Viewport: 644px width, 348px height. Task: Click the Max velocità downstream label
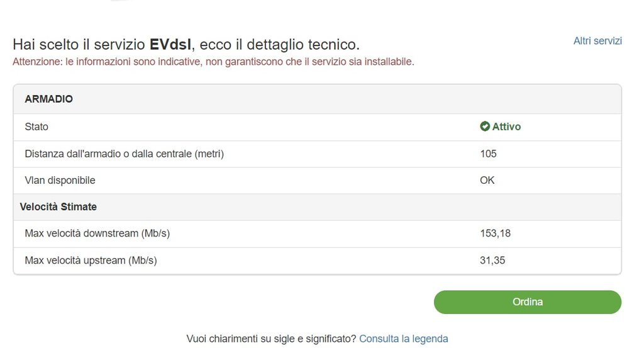click(97, 233)
